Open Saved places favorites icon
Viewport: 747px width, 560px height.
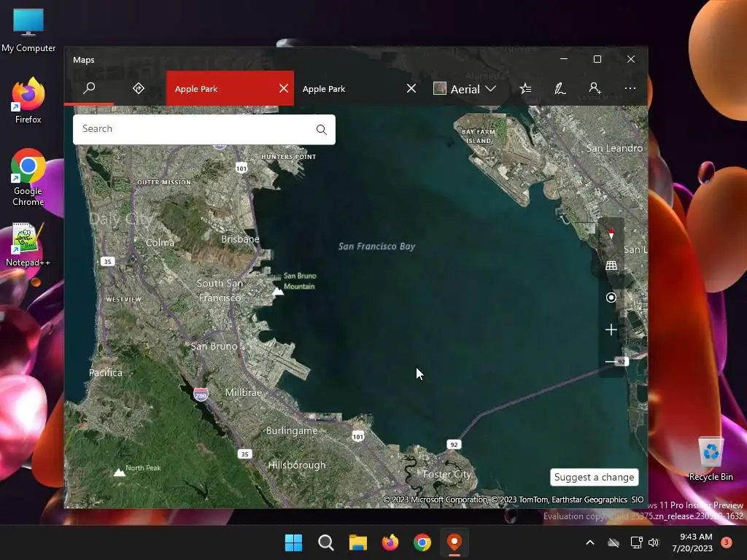[525, 88]
